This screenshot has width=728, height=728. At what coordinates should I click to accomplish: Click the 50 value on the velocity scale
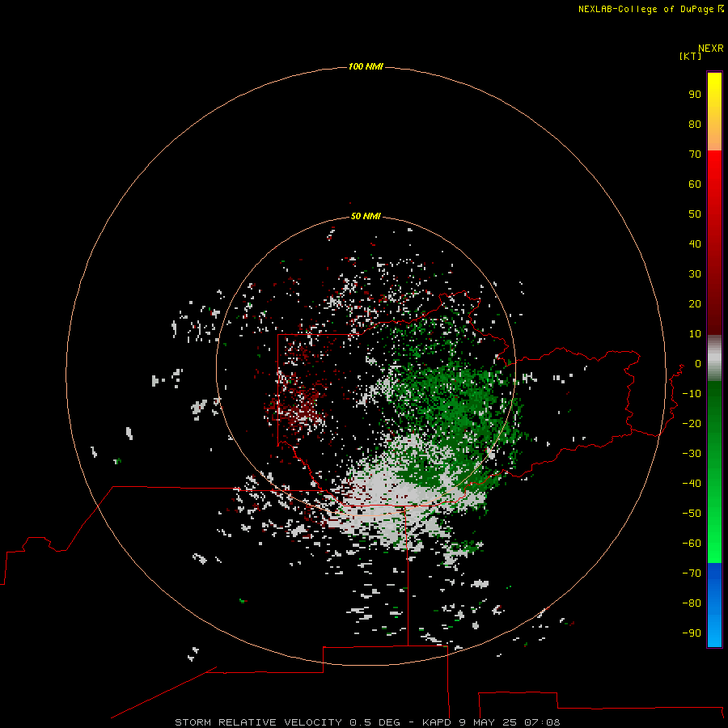[x=695, y=214]
